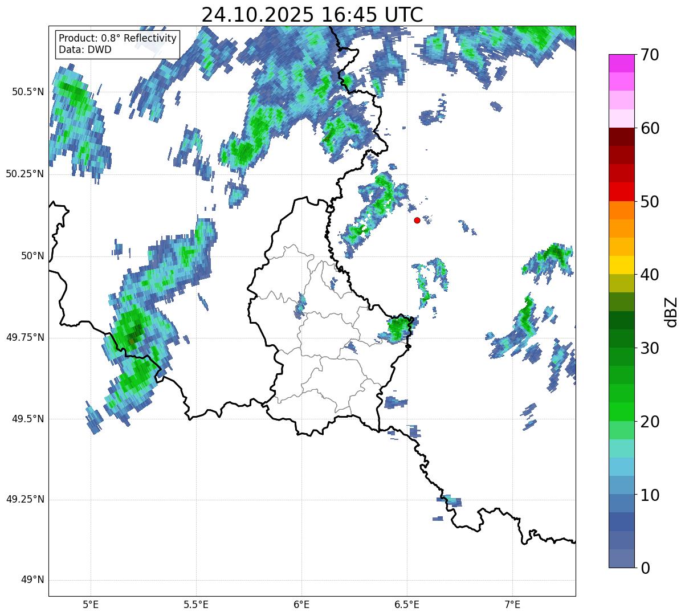The image size is (685, 616).
Task: Click the red station marker dot
Action: pyautogui.click(x=417, y=220)
